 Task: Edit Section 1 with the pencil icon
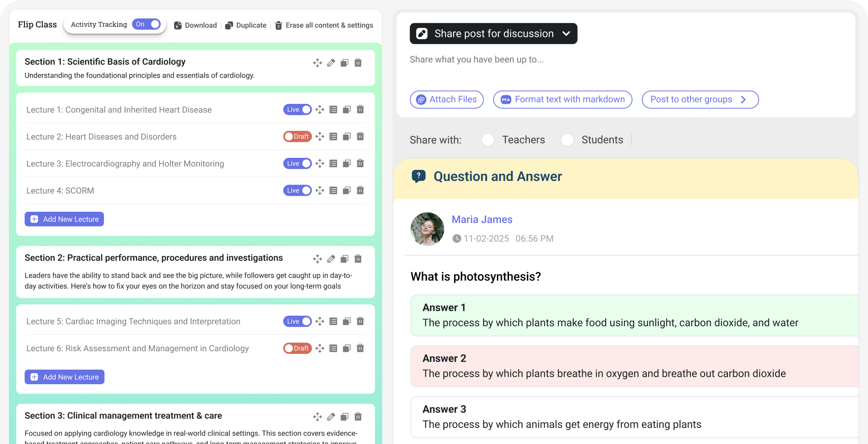(331, 63)
